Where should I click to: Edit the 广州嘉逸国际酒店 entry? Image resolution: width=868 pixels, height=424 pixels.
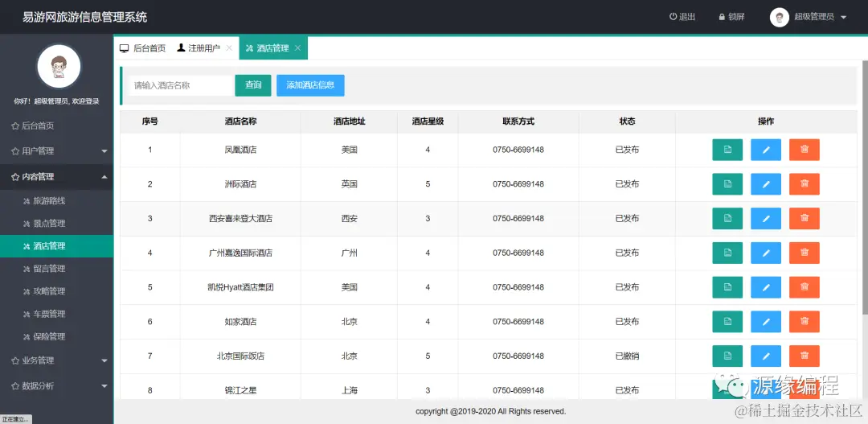[766, 253]
